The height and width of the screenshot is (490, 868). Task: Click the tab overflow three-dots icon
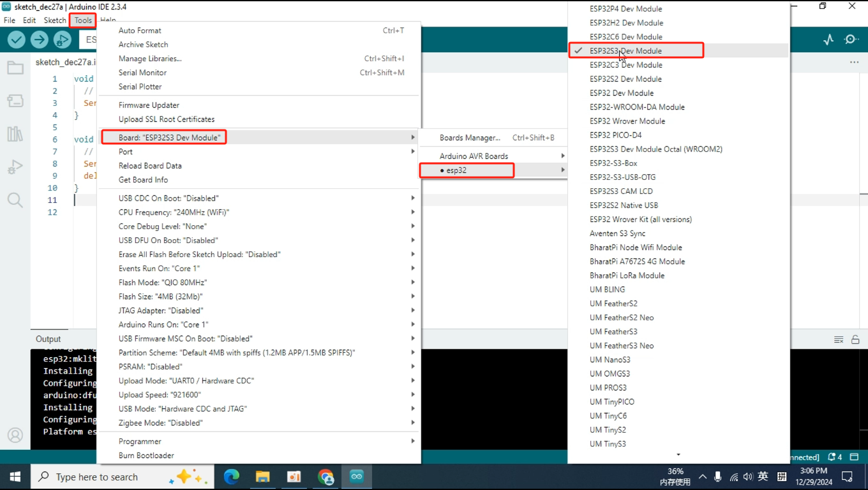(x=854, y=63)
